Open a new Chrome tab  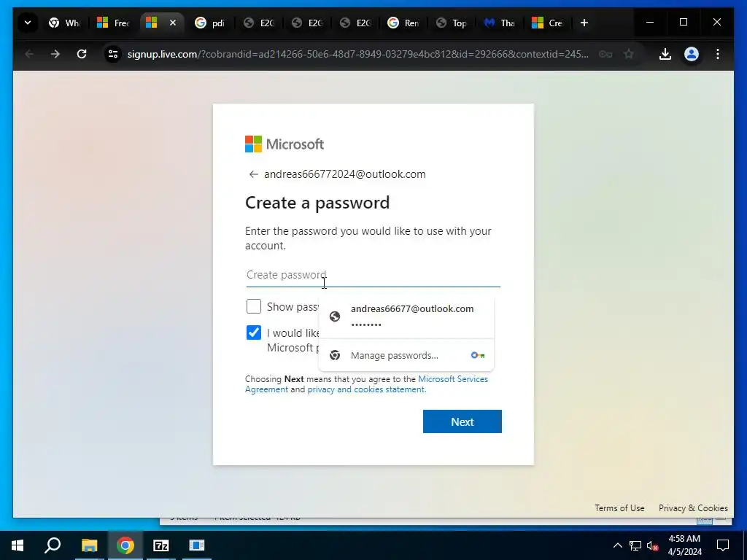[584, 23]
